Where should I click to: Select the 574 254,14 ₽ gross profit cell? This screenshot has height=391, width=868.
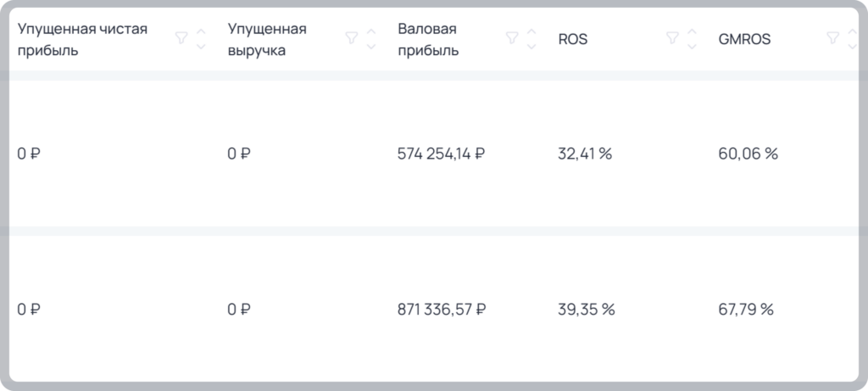click(441, 154)
